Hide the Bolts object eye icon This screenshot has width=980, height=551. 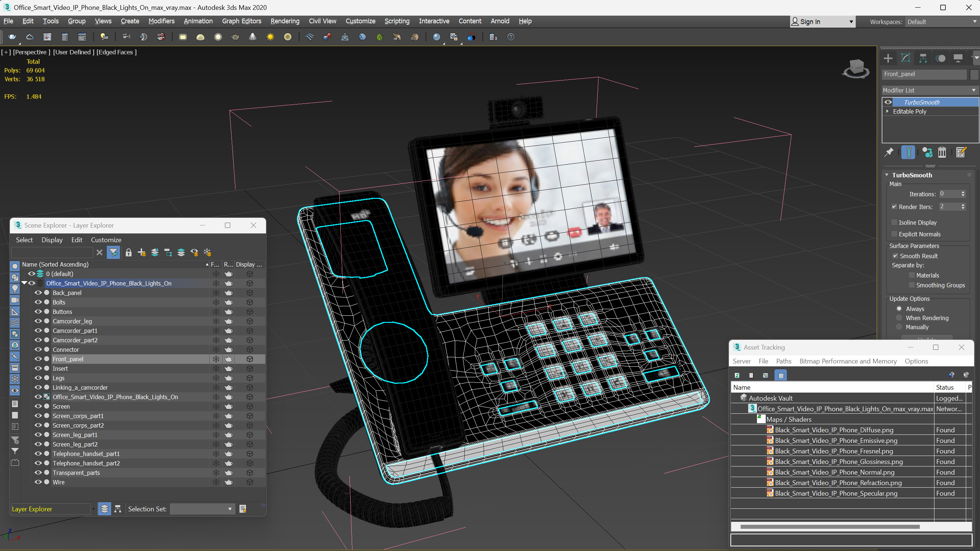pyautogui.click(x=38, y=302)
